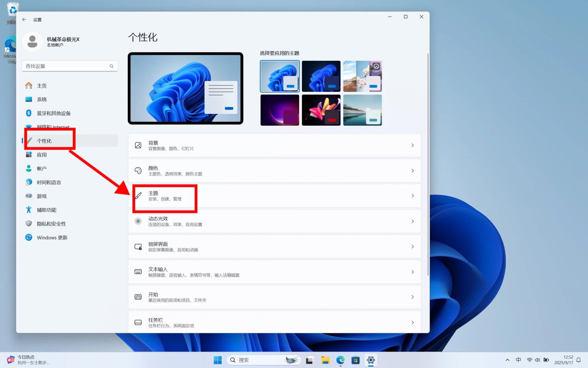Click the 文本输入 keyboard icon
This screenshot has width=588, height=368.
point(138,272)
